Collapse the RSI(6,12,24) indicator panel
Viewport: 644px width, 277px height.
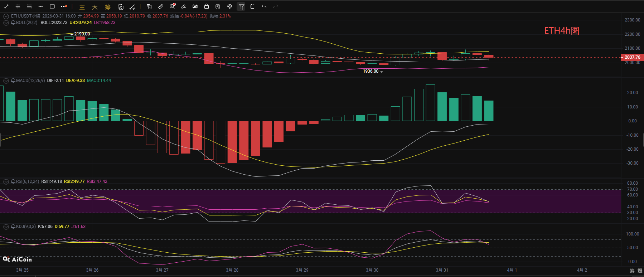(x=6, y=181)
